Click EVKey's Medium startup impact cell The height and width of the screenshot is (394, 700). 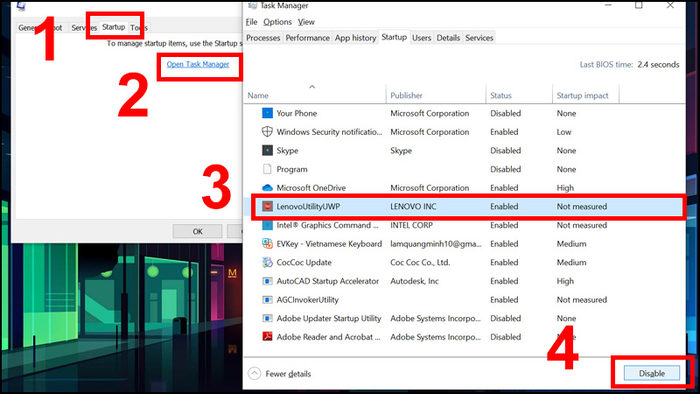[x=571, y=244]
